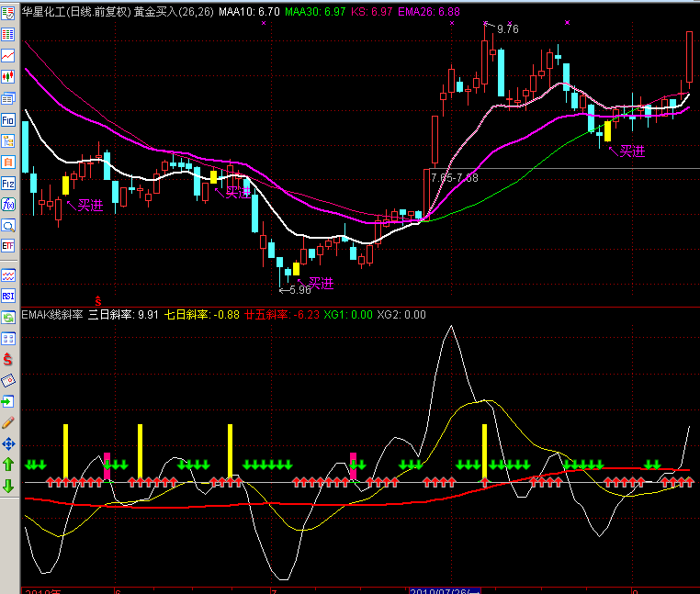Select the blue four-way move arrows icon
Image resolution: width=700 pixels, height=594 pixels.
8,443
